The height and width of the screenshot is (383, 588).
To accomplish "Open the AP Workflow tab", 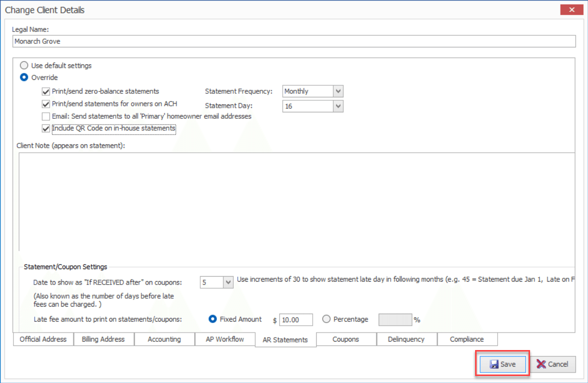I will pos(225,339).
